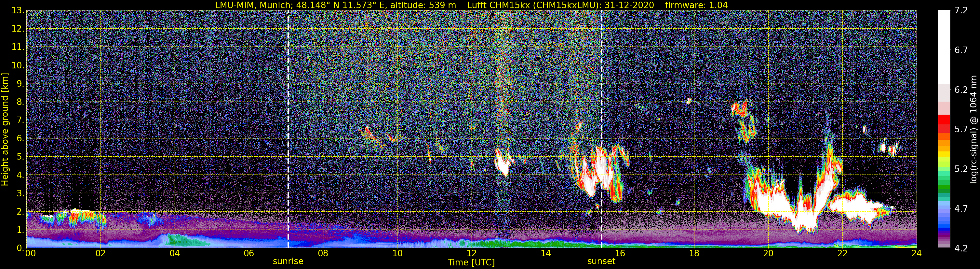Click the y-axis tick label '9.'
The height and width of the screenshot is (269, 980).
click(x=20, y=83)
